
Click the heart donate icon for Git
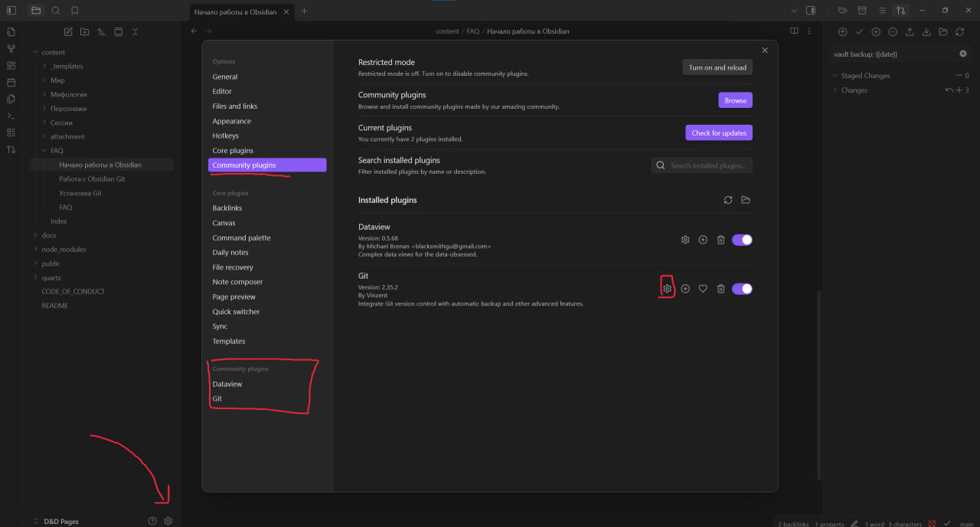(x=703, y=289)
